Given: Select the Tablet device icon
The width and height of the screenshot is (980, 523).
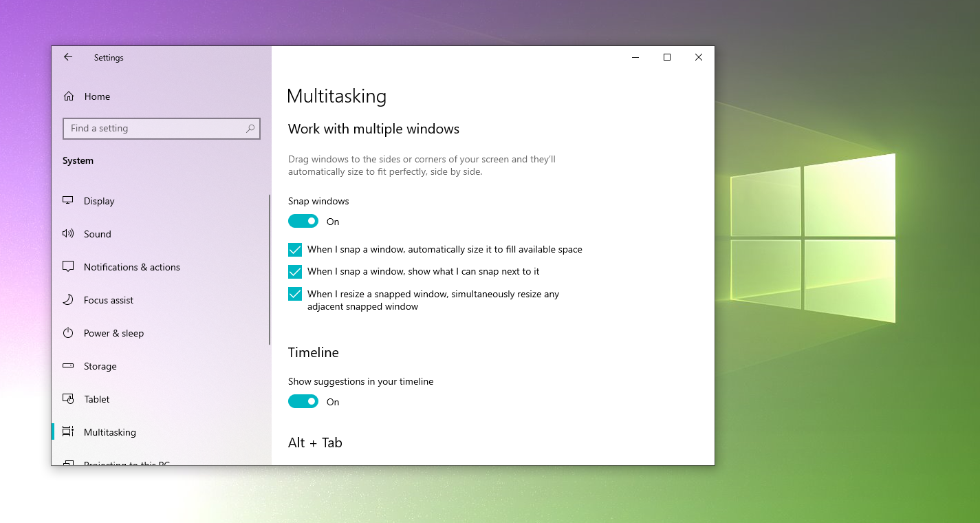Looking at the screenshot, I should pyautogui.click(x=67, y=398).
